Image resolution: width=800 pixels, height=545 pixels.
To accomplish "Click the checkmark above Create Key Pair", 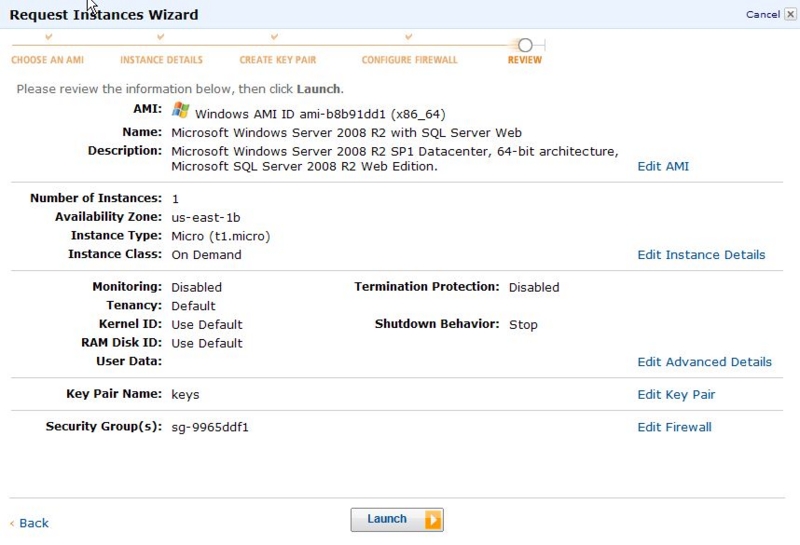I will pos(274,37).
